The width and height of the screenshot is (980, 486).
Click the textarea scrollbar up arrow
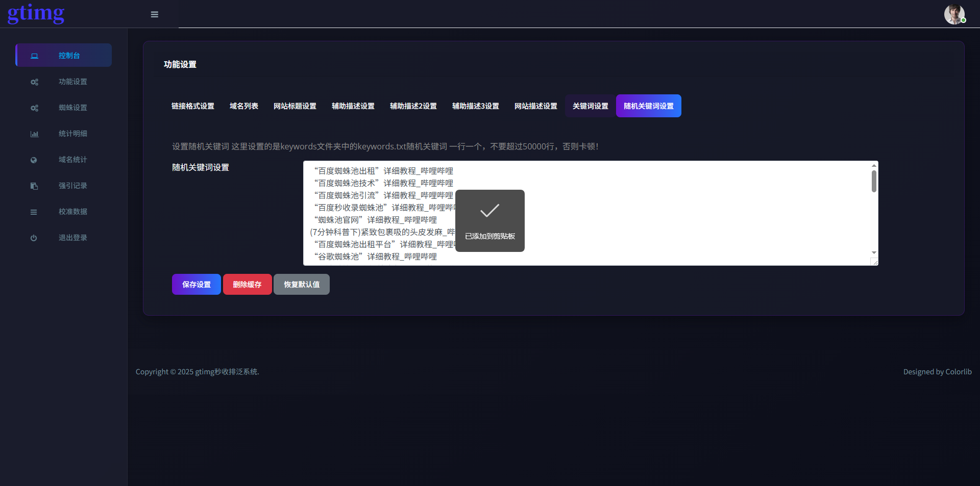pos(874,165)
